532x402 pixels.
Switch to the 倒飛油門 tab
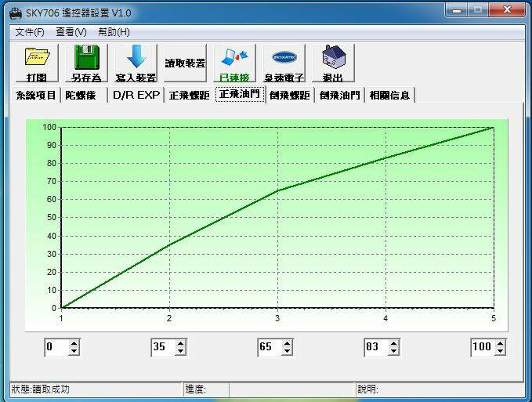(339, 96)
